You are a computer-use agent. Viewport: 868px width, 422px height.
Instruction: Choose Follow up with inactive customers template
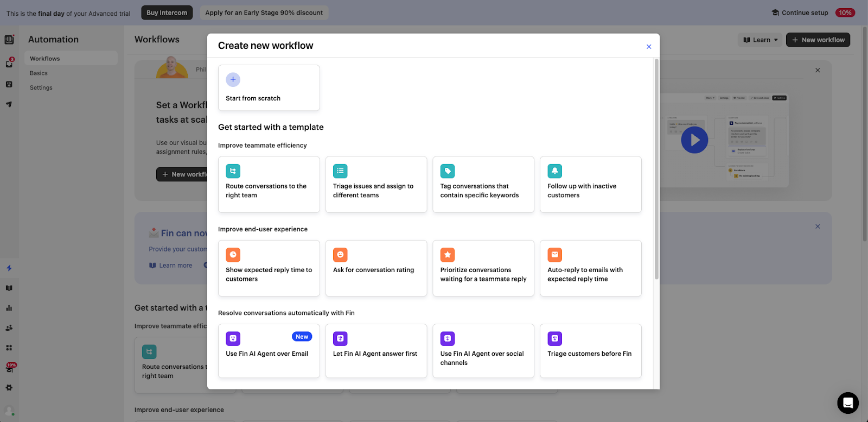coord(591,185)
